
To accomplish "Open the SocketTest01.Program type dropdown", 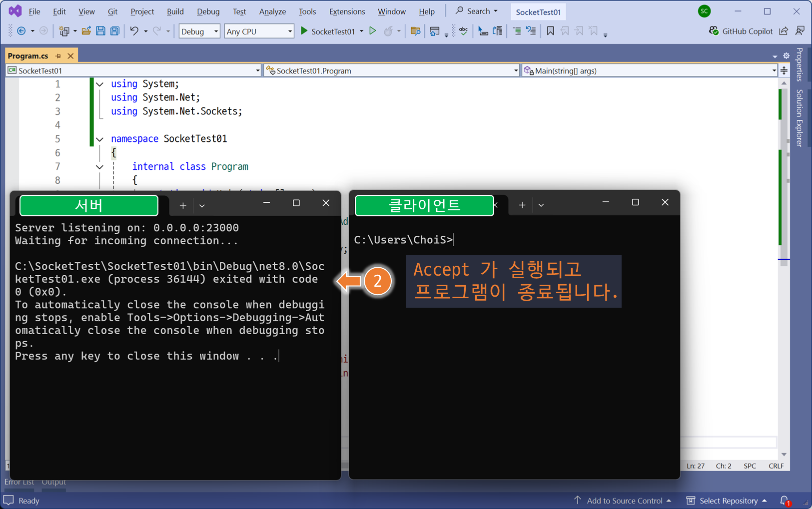I will point(392,70).
